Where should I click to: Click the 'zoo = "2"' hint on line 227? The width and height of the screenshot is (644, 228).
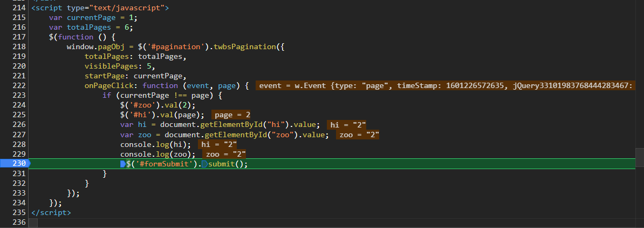tap(358, 135)
